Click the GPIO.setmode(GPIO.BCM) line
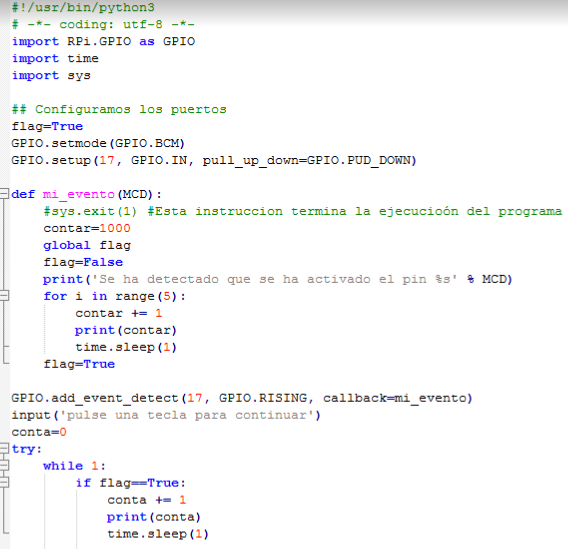The width and height of the screenshot is (568, 549). click(x=98, y=143)
